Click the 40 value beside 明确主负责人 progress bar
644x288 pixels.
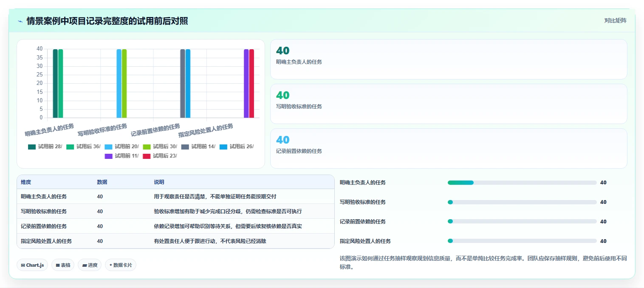(603, 183)
